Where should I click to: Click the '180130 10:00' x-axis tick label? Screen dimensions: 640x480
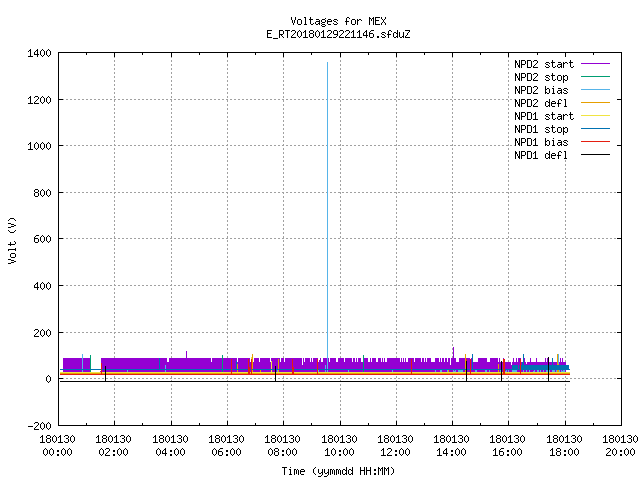pos(339,446)
